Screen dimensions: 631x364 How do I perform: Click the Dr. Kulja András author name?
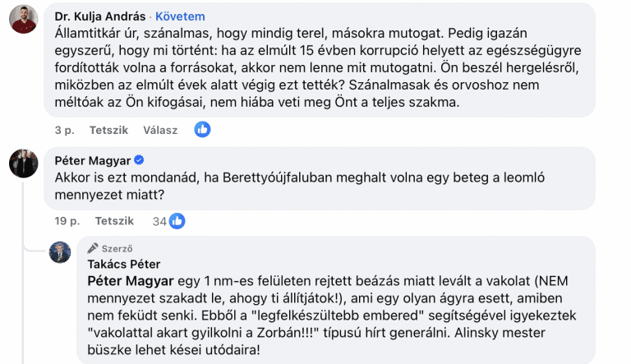[99, 16]
